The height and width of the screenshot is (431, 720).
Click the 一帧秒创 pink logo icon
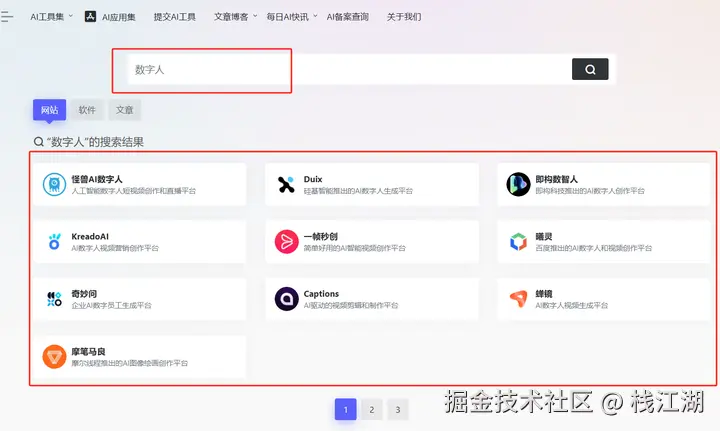click(x=287, y=241)
